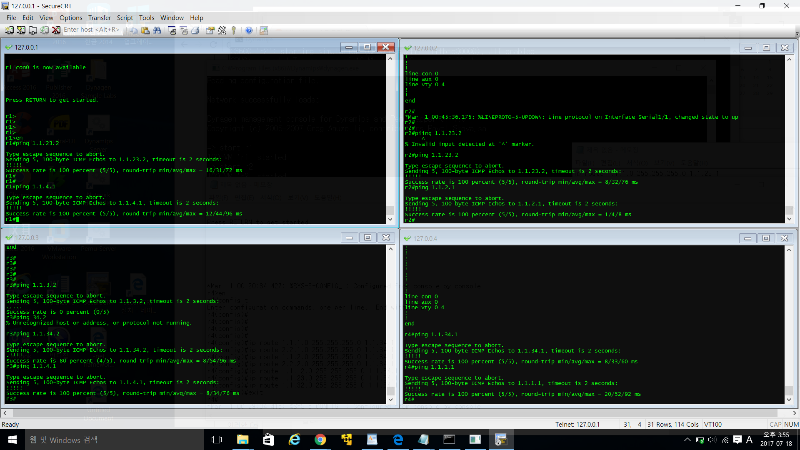Screen dimensions: 800x450
Task: Click '31 Rows, 114 Cols' status entry
Action: (x=672, y=424)
